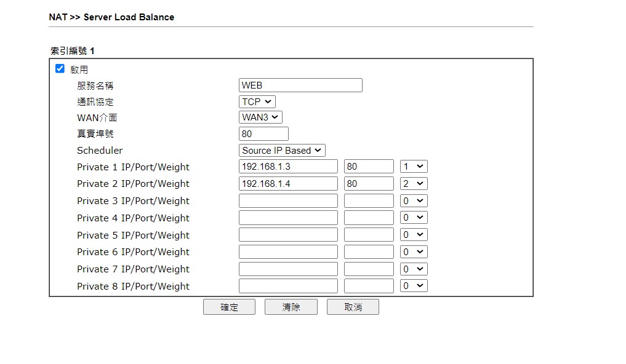
Task: Click the empty Private 7 port field
Action: click(369, 269)
